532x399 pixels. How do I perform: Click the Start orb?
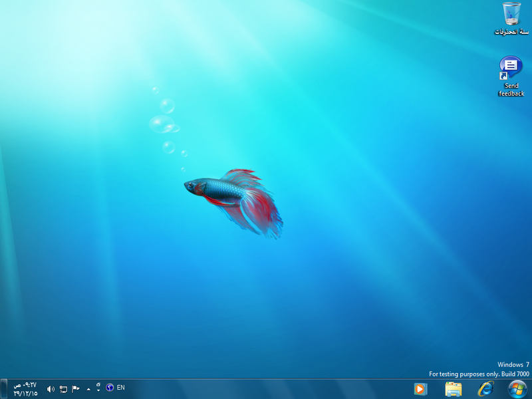[x=515, y=389]
